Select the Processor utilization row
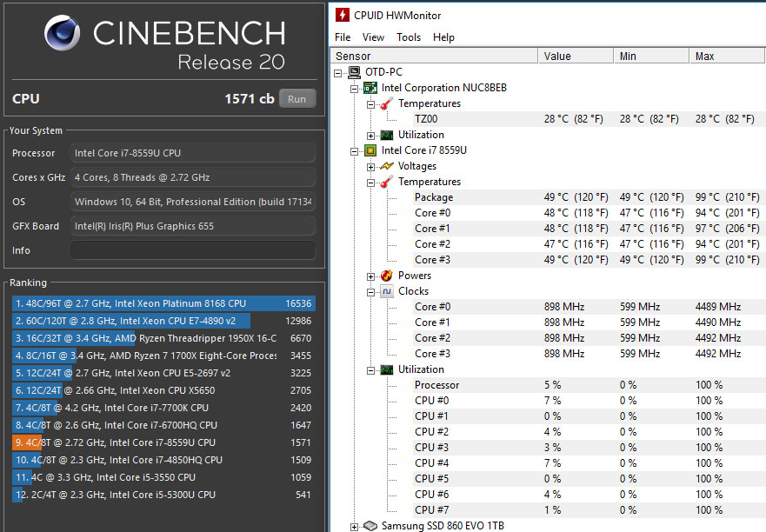Image resolution: width=766 pixels, height=532 pixels. pyautogui.click(x=588, y=385)
